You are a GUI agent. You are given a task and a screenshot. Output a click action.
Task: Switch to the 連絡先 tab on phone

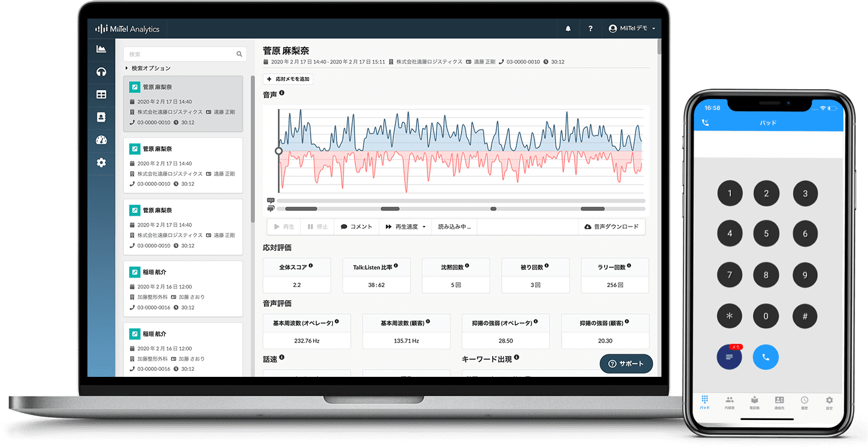tap(779, 402)
